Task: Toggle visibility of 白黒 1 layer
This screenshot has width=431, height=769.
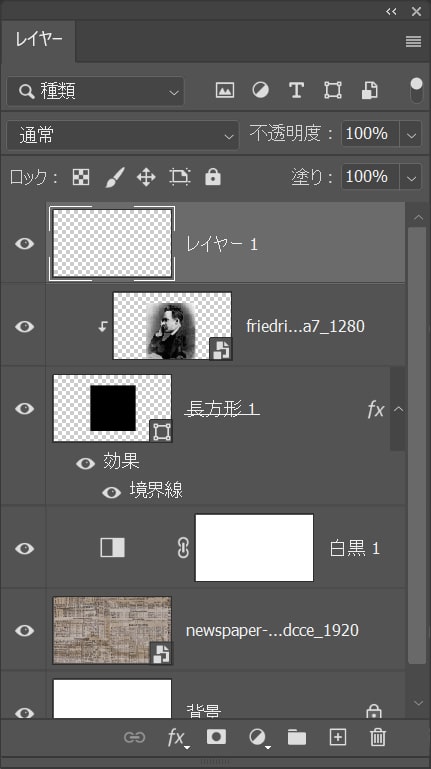Action: click(25, 548)
